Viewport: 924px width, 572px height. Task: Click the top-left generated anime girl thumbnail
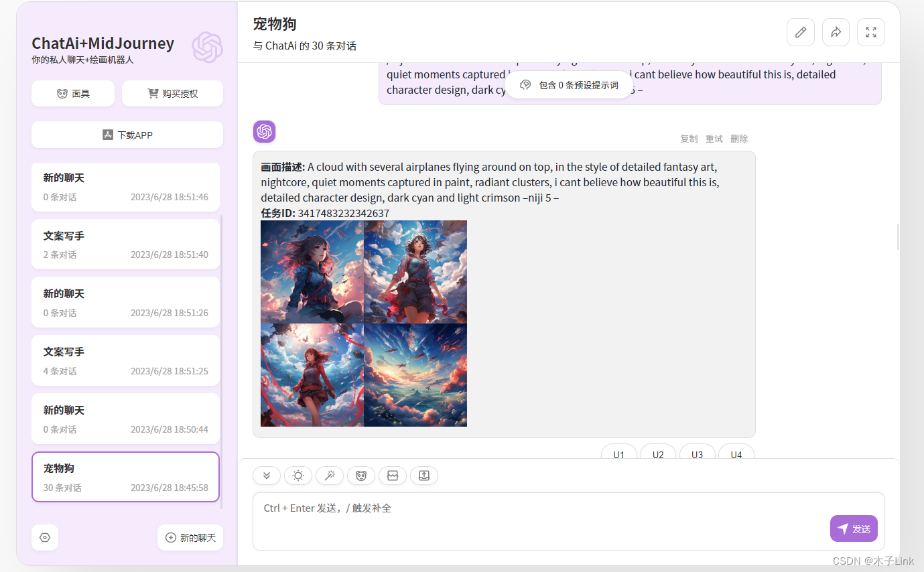point(312,272)
